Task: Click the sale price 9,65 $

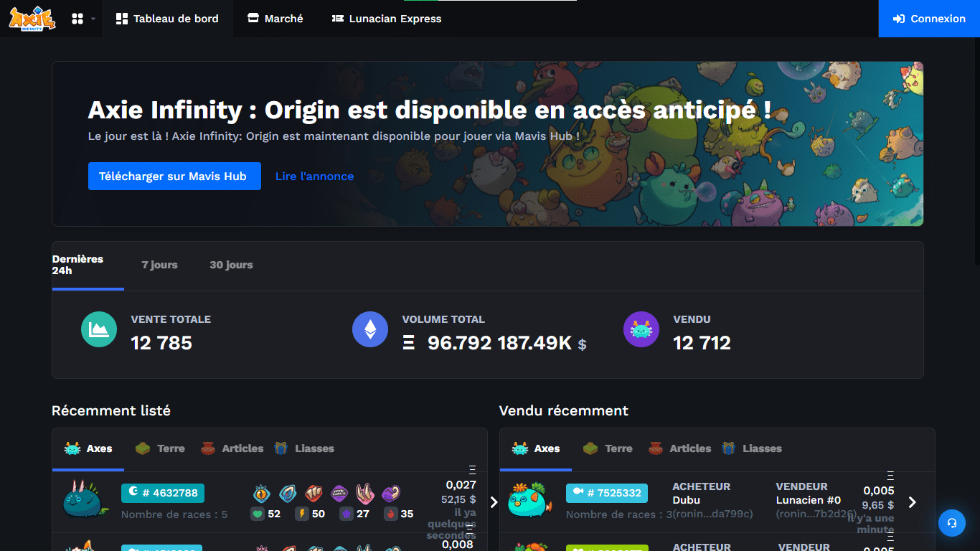Action: (878, 505)
